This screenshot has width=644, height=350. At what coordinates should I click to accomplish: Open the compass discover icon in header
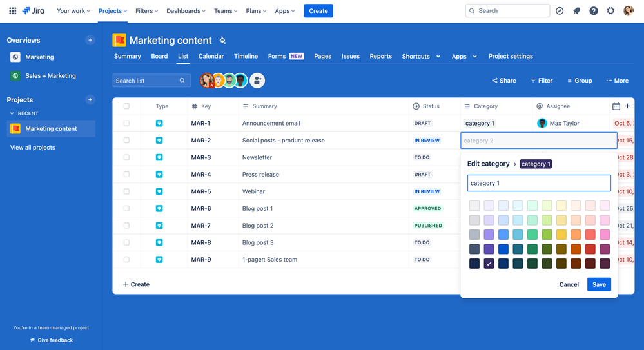click(x=560, y=11)
